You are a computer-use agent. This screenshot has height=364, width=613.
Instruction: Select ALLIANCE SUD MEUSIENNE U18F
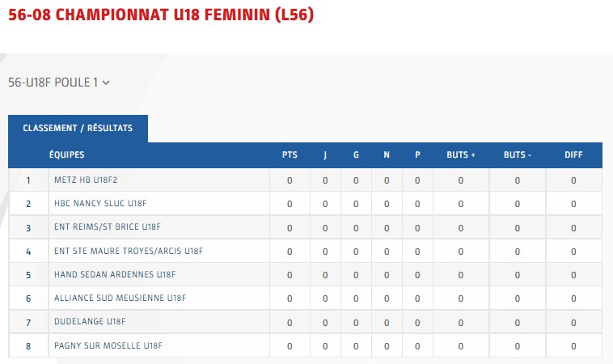pos(120,298)
